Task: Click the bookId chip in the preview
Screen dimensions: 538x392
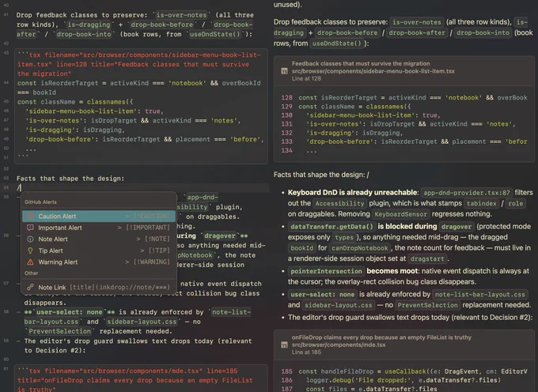Action: 302,248
